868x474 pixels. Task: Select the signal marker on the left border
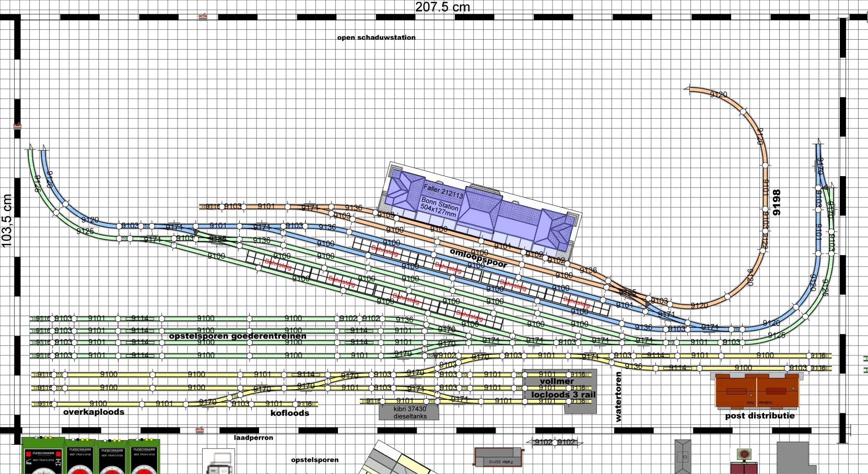coord(17,125)
